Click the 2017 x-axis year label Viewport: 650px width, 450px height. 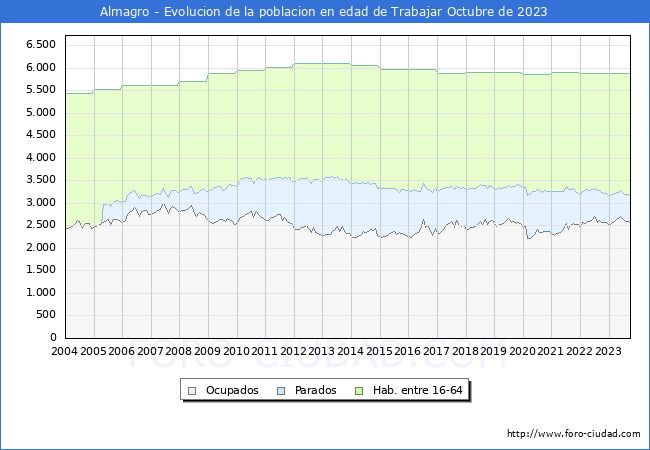click(436, 351)
